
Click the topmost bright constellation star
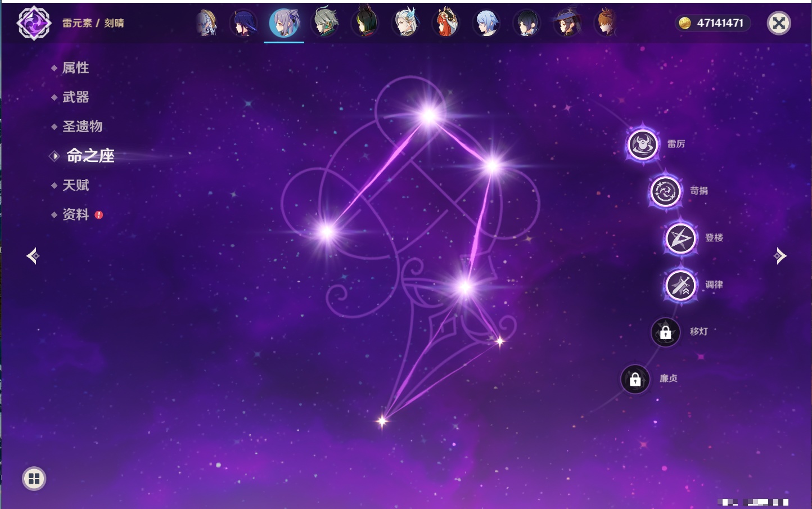click(x=428, y=116)
